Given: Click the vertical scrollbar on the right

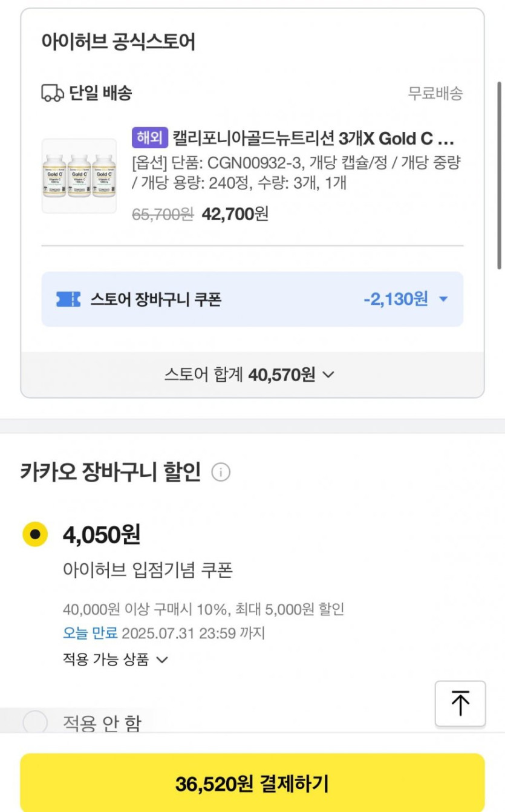Looking at the screenshot, I should point(499,175).
